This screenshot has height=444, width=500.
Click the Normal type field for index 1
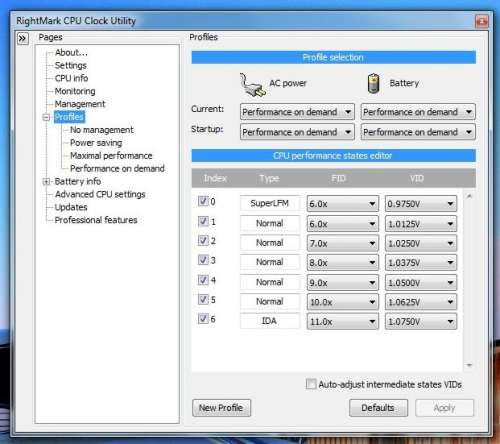point(270,223)
